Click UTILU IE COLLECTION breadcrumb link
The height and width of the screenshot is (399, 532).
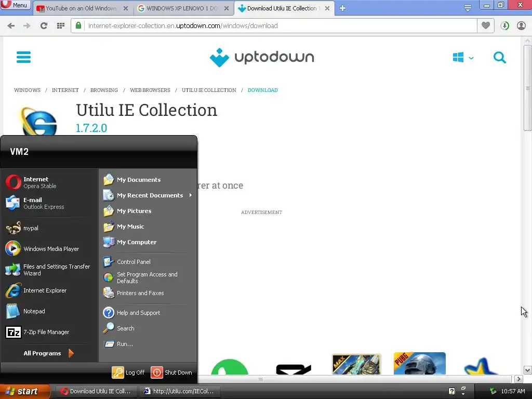(x=209, y=90)
